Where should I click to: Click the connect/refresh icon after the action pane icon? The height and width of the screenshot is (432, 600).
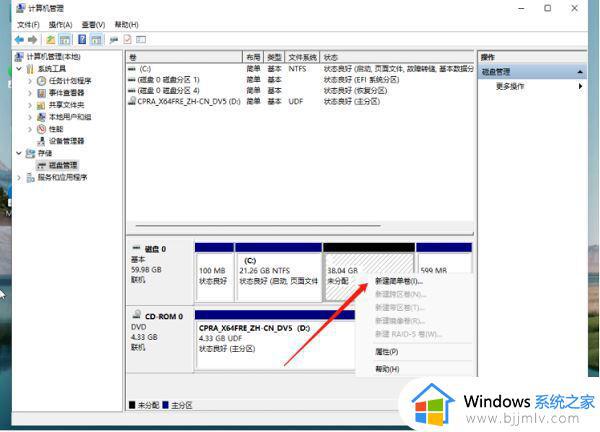click(114, 39)
